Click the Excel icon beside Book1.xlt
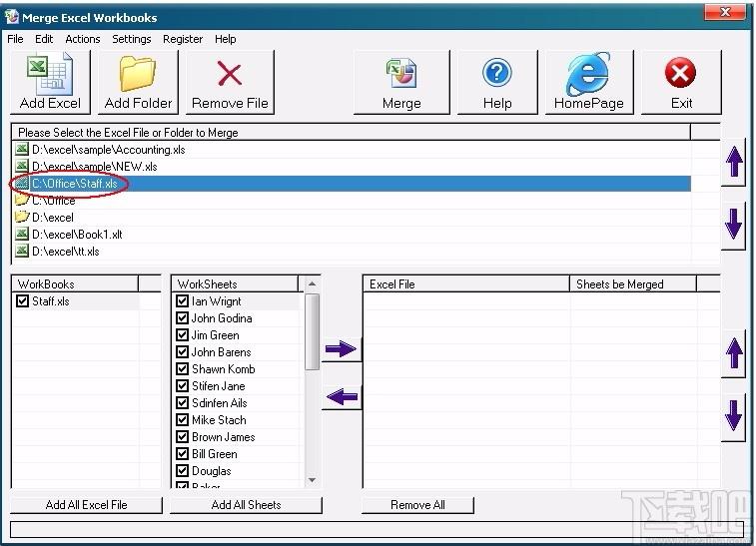756x546 pixels. coord(22,235)
